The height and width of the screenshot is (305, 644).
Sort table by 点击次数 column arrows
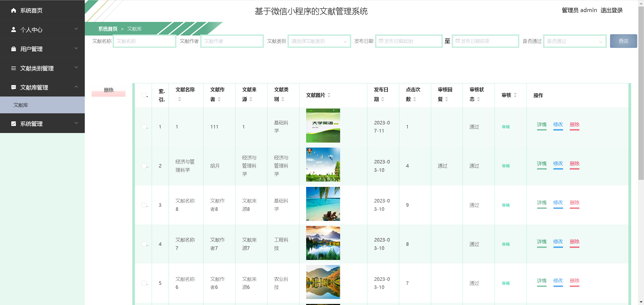415,99
